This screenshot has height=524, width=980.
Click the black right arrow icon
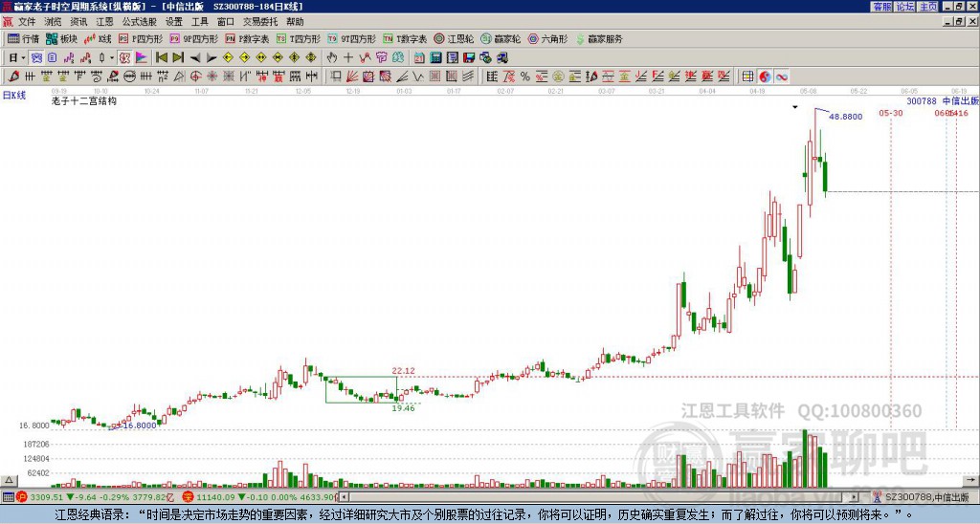click(212, 58)
